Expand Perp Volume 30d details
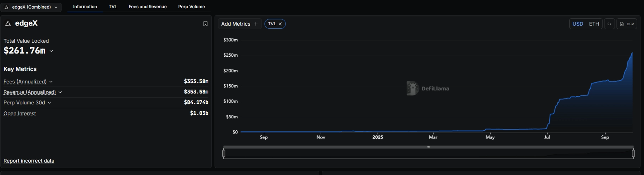 50,103
